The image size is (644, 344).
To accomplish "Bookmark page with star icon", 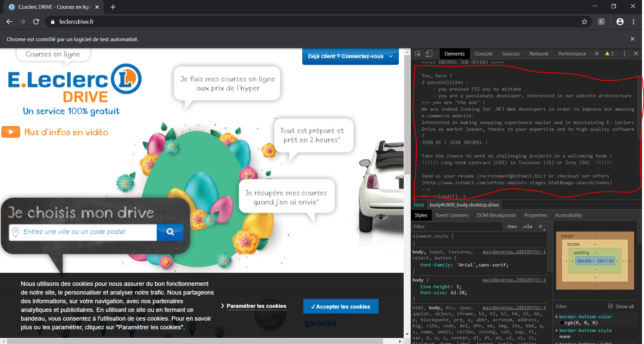I will pos(584,22).
